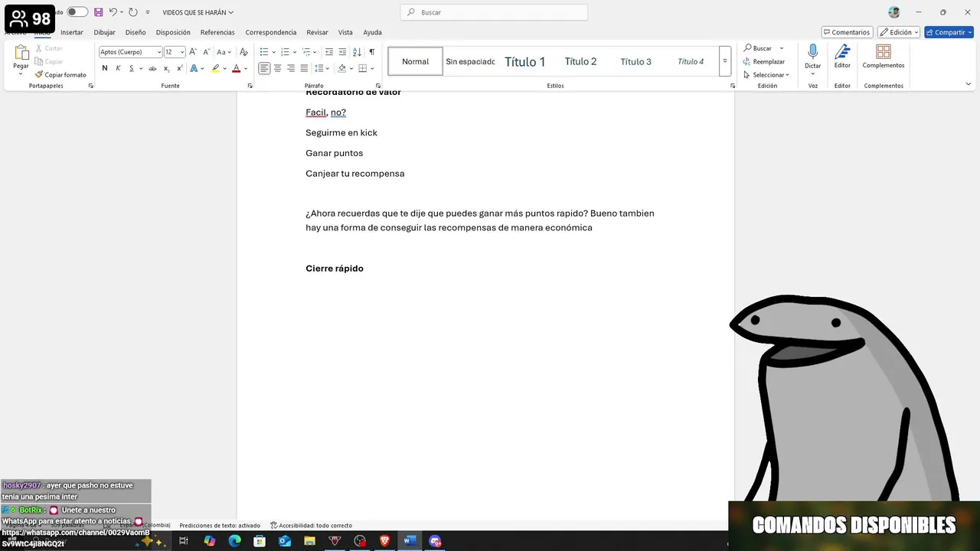Sort text with the A-Z icon
This screenshot has height=551, width=980.
click(x=357, y=52)
